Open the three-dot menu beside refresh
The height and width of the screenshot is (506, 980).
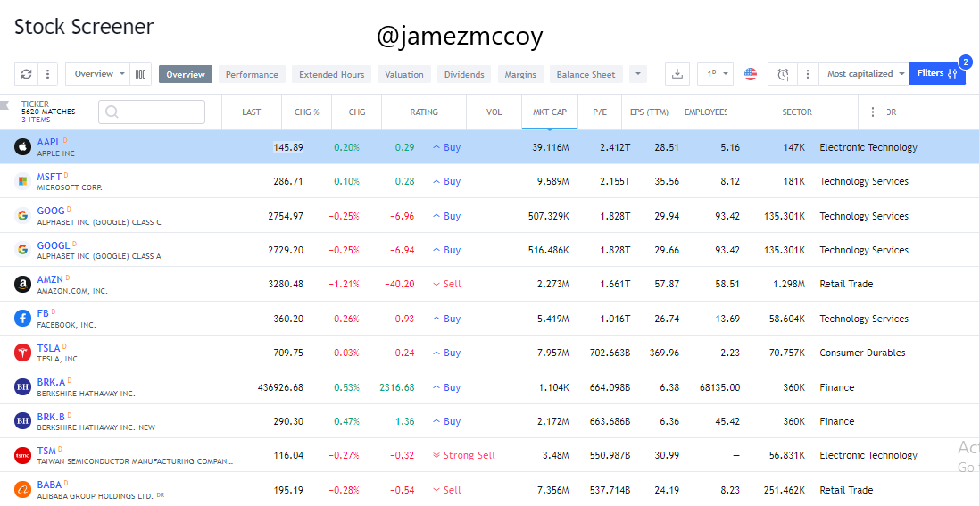[47, 74]
